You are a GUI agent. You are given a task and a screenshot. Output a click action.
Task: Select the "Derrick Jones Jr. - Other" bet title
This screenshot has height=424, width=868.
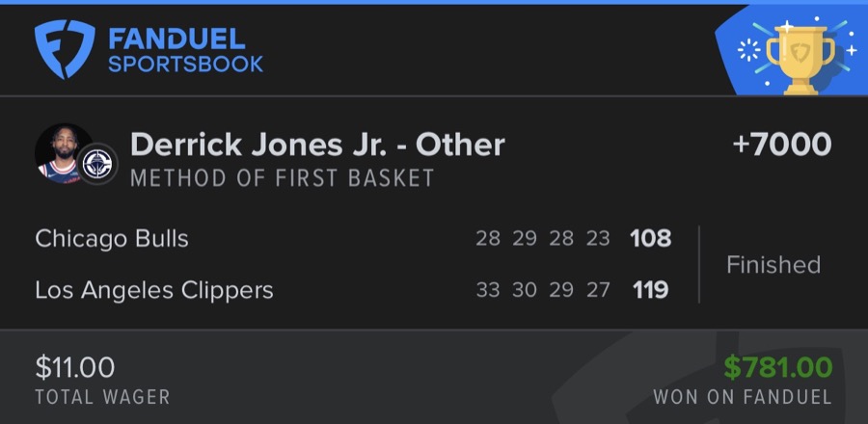[x=317, y=145]
